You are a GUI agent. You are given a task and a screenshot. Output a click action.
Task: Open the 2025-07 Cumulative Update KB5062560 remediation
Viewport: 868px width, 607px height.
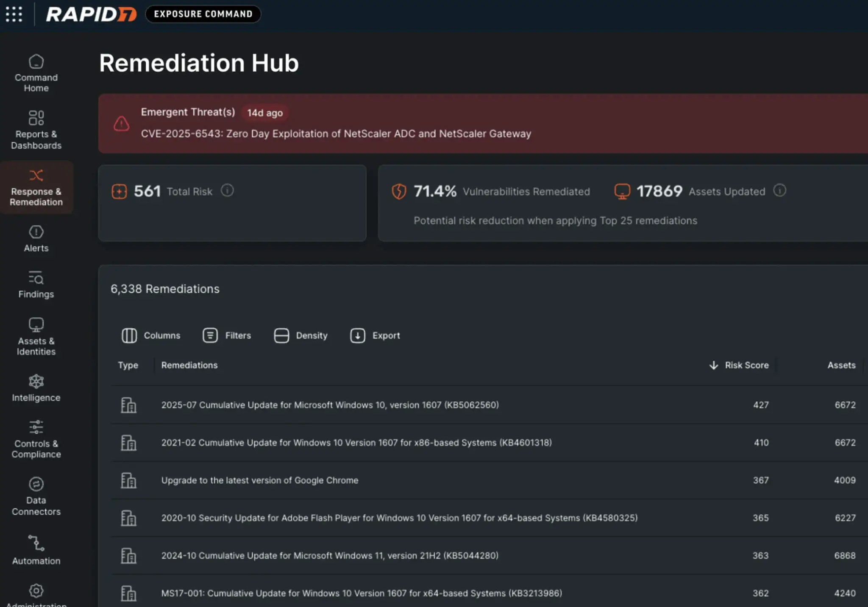pyautogui.click(x=330, y=405)
